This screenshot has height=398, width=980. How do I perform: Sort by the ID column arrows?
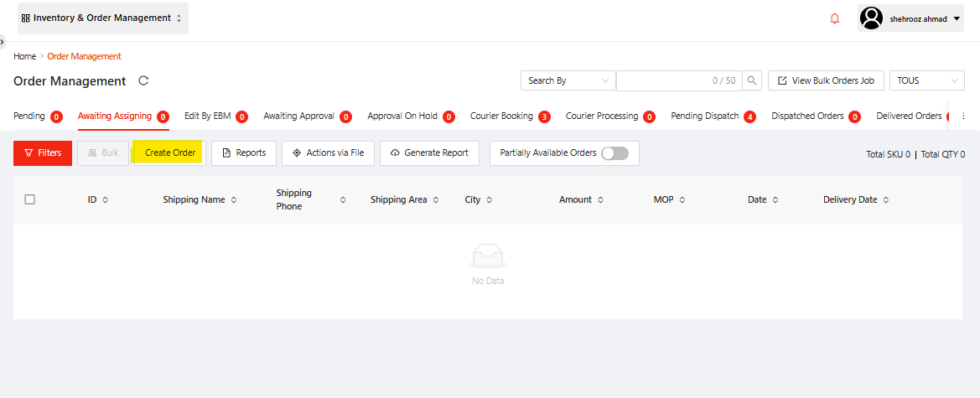105,200
